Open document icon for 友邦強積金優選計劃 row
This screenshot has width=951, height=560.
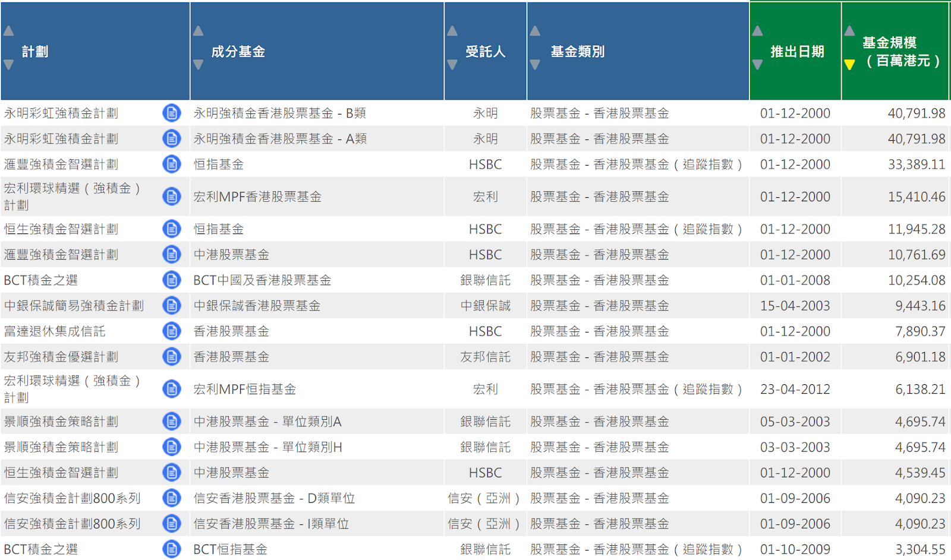click(x=172, y=356)
